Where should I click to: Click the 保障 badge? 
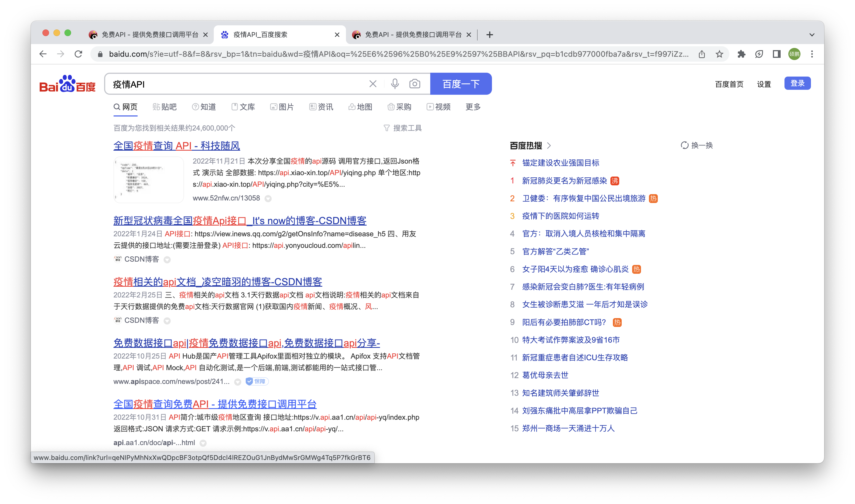pyautogui.click(x=257, y=381)
